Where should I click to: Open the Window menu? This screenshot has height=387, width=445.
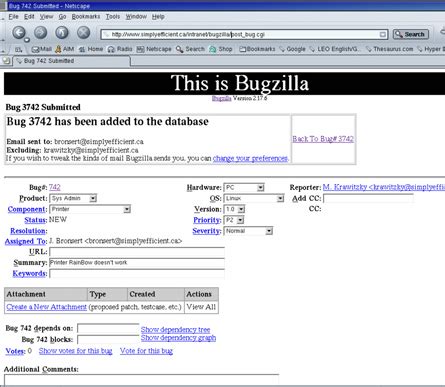point(136,17)
